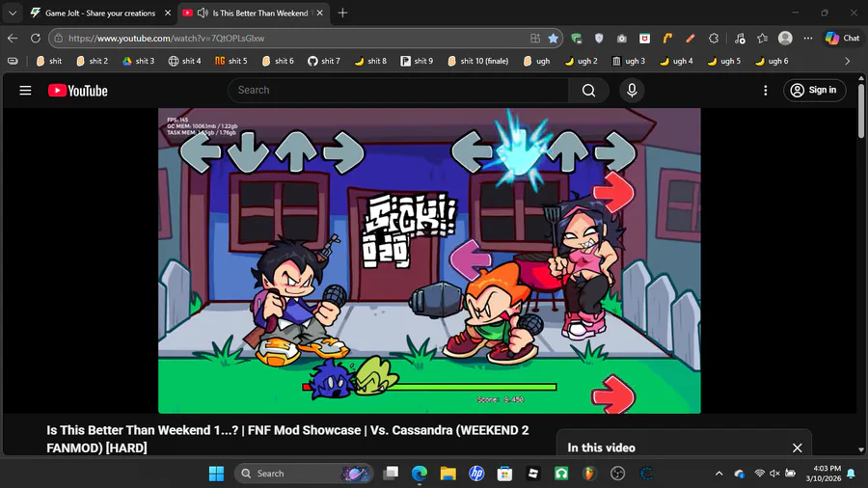This screenshot has width=868, height=488.
Task: Mute the YouTube tab's audio speaker icon
Action: (x=203, y=13)
